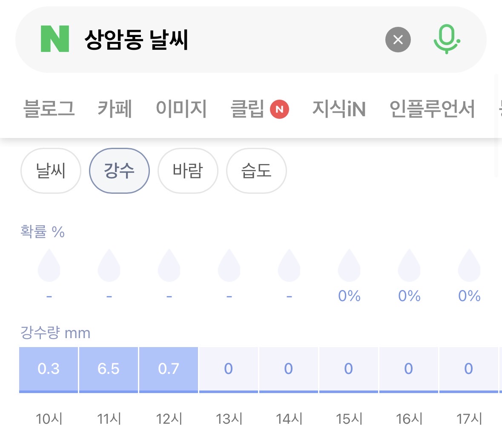The height and width of the screenshot is (448, 502).
Task: Tap the raindrop icon above 13시
Action: click(x=229, y=265)
